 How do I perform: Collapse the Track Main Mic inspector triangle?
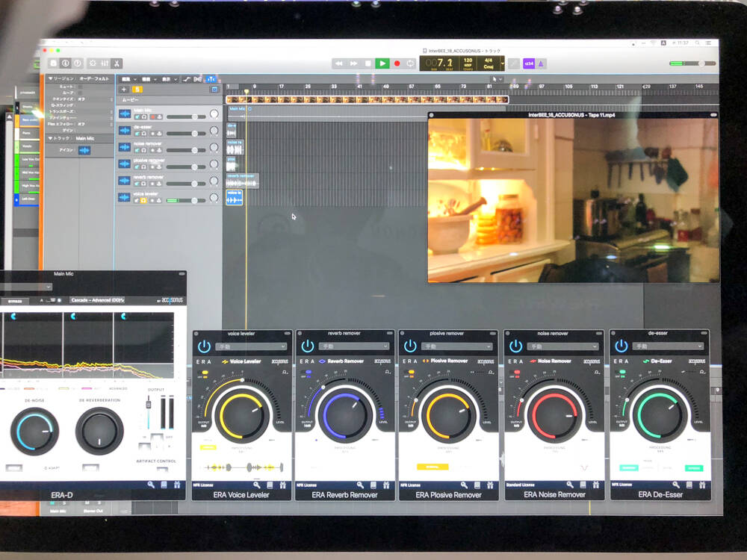pyautogui.click(x=51, y=138)
